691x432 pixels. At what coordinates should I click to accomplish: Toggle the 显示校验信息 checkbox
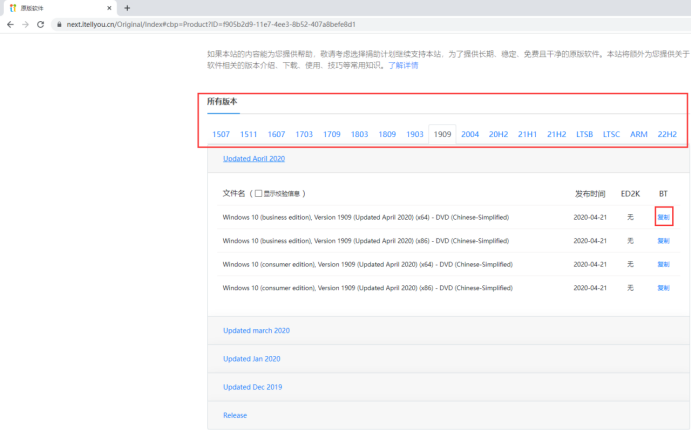coord(259,193)
